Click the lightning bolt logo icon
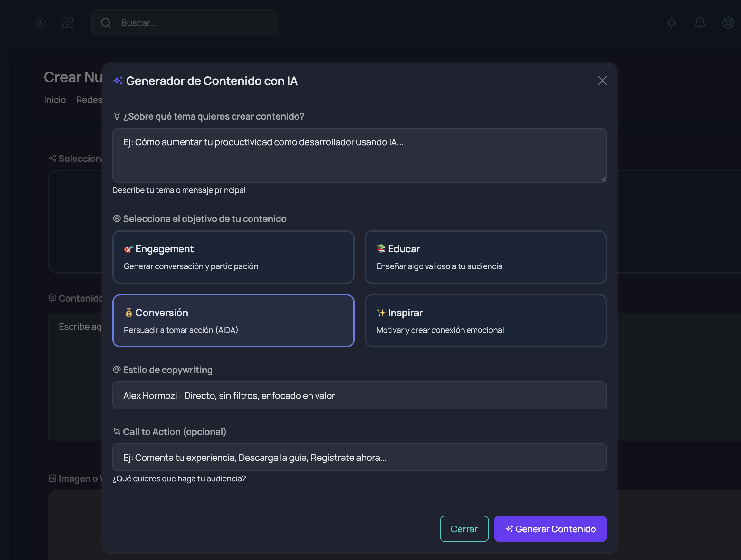Image resolution: width=741 pixels, height=560 pixels. pos(40,23)
